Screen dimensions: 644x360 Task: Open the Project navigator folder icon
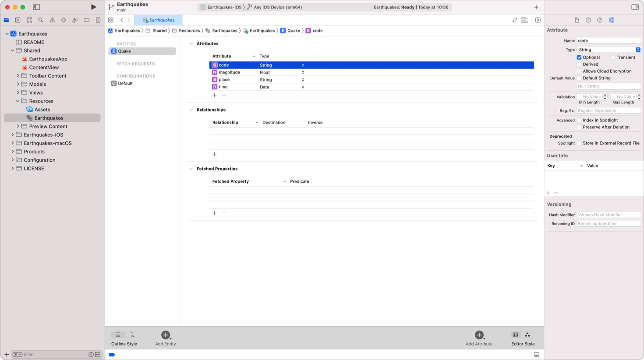click(6, 20)
